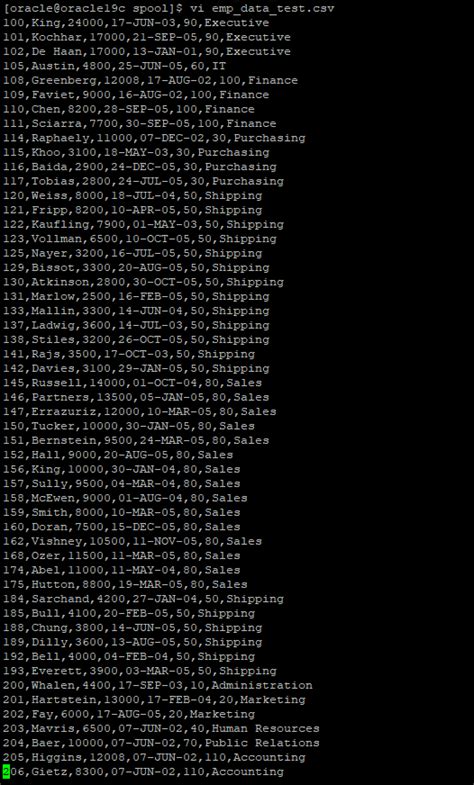
Task: Click 'Sarchand' in row 184
Action: (60, 599)
